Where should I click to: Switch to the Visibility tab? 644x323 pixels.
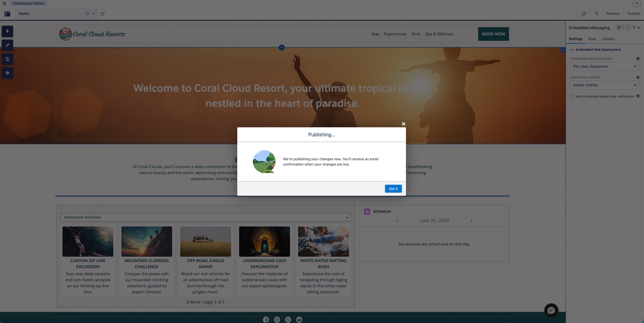[x=608, y=39]
